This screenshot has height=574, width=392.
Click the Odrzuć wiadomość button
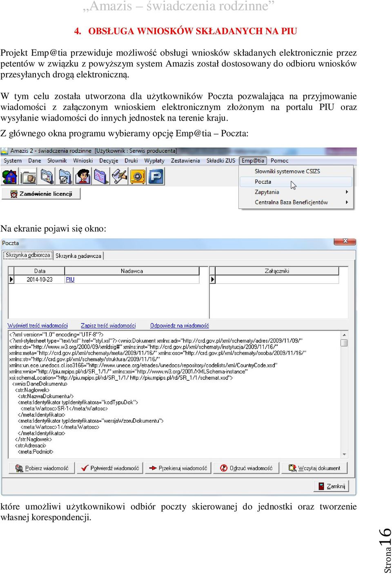(246, 468)
